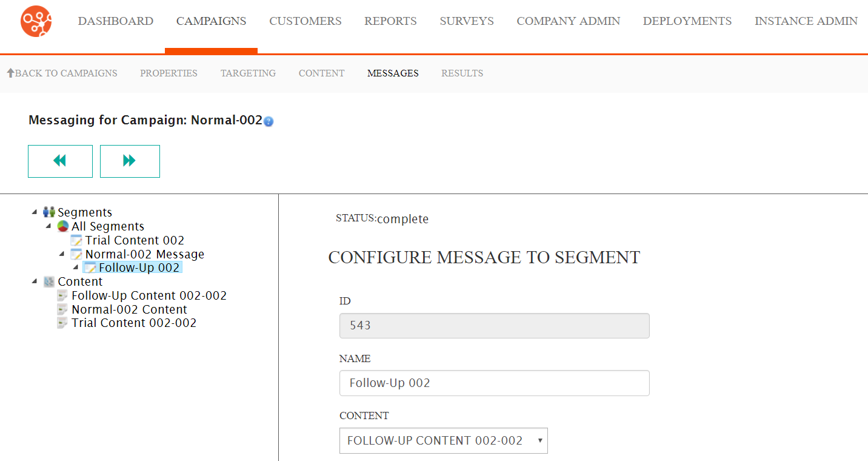Image resolution: width=868 pixels, height=461 pixels.
Task: Open the Content dropdown for Follow-Up Content
Action: [443, 441]
